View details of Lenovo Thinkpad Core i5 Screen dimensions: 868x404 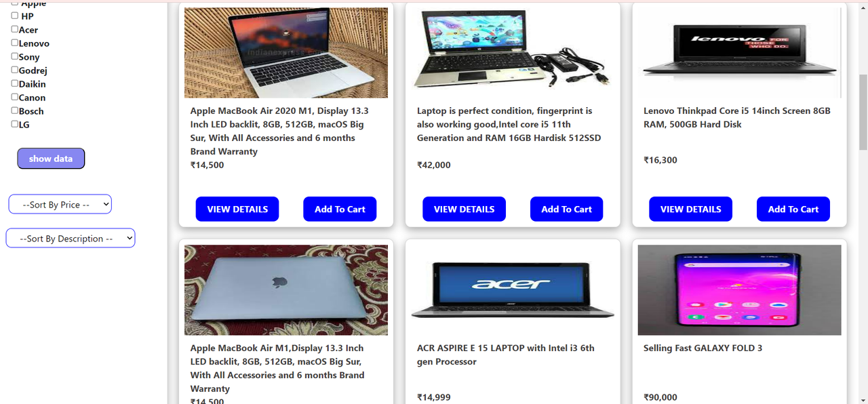click(x=690, y=209)
